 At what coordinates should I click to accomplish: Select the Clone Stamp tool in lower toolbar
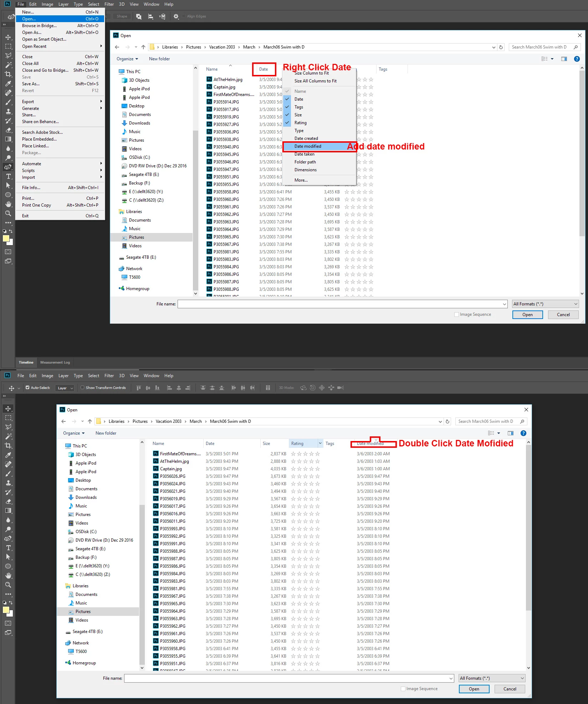pyautogui.click(x=8, y=483)
